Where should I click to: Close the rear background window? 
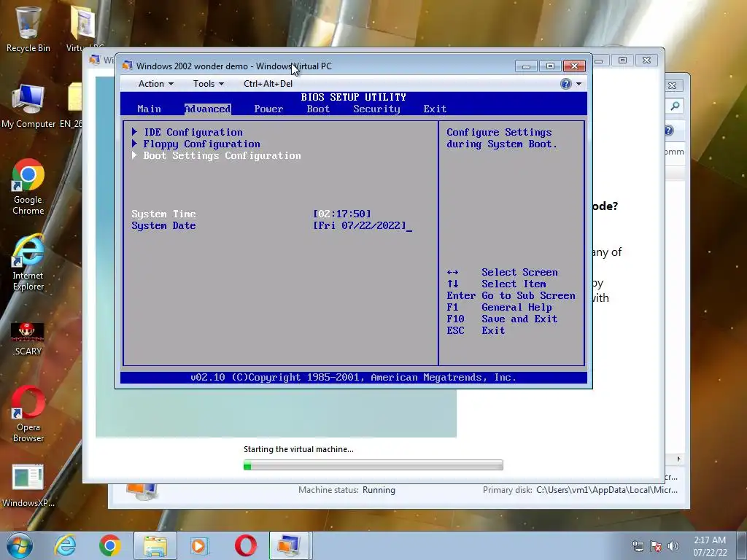[x=672, y=86]
